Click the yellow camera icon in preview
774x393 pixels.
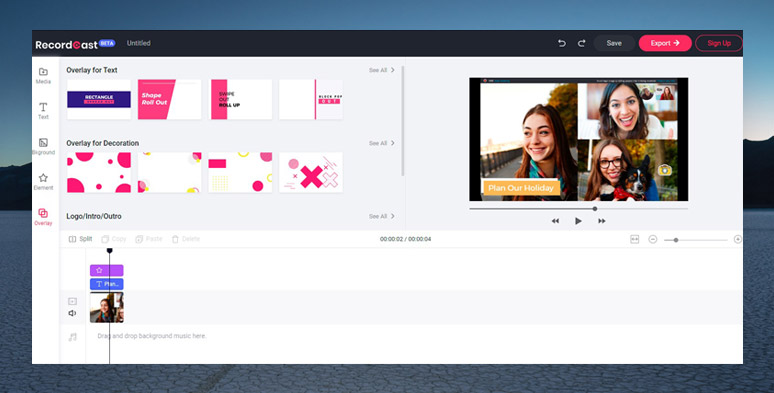click(x=665, y=170)
